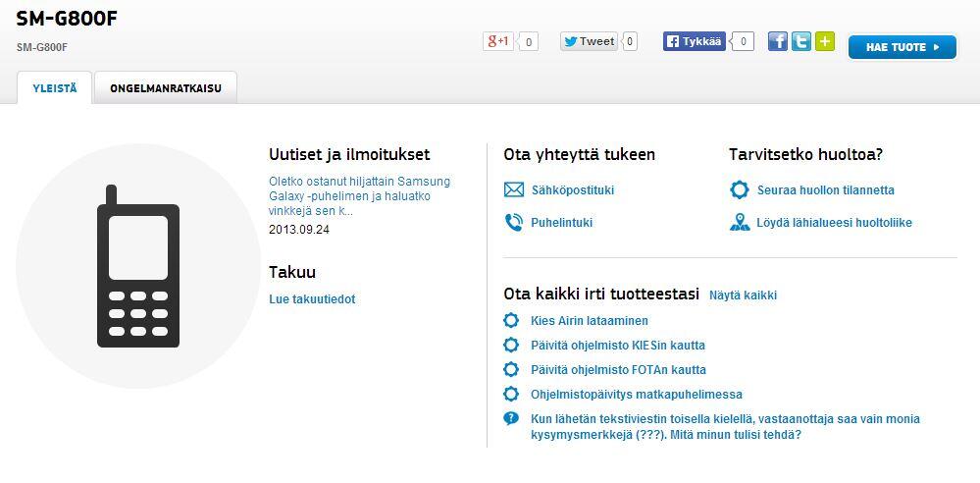Open Päivitä ohjelmisto FOTAn kautta link
The width and height of the screenshot is (980, 483).
[x=619, y=370]
